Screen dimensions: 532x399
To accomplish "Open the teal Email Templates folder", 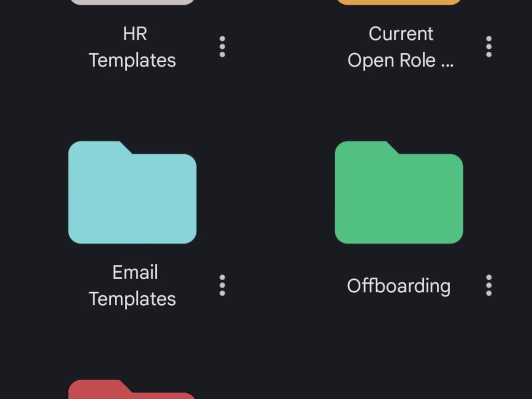I will click(x=133, y=193).
